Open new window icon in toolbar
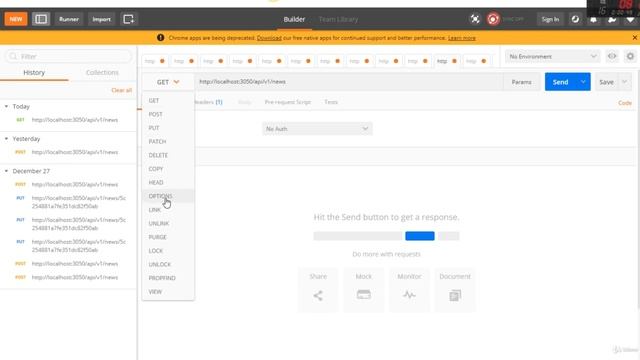This screenshot has height=360, width=640. coord(129,19)
